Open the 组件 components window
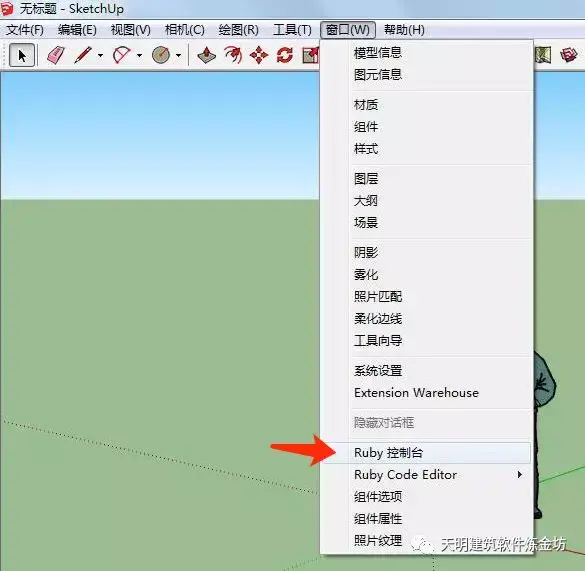This screenshot has width=585, height=571. pos(426,127)
